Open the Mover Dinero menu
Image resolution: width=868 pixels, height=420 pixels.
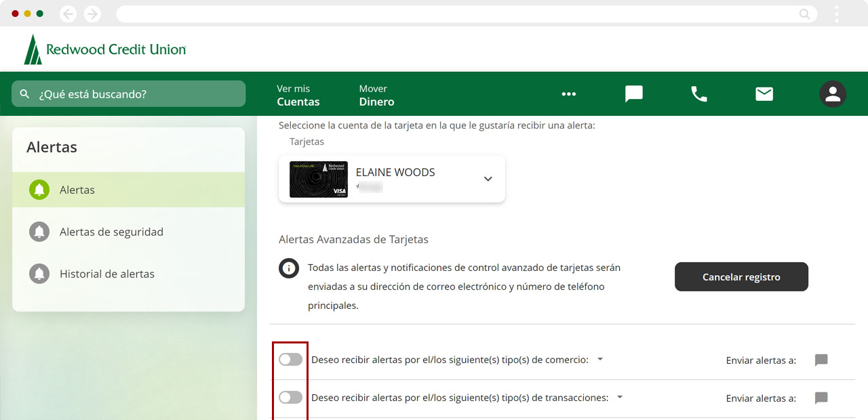[376, 95]
